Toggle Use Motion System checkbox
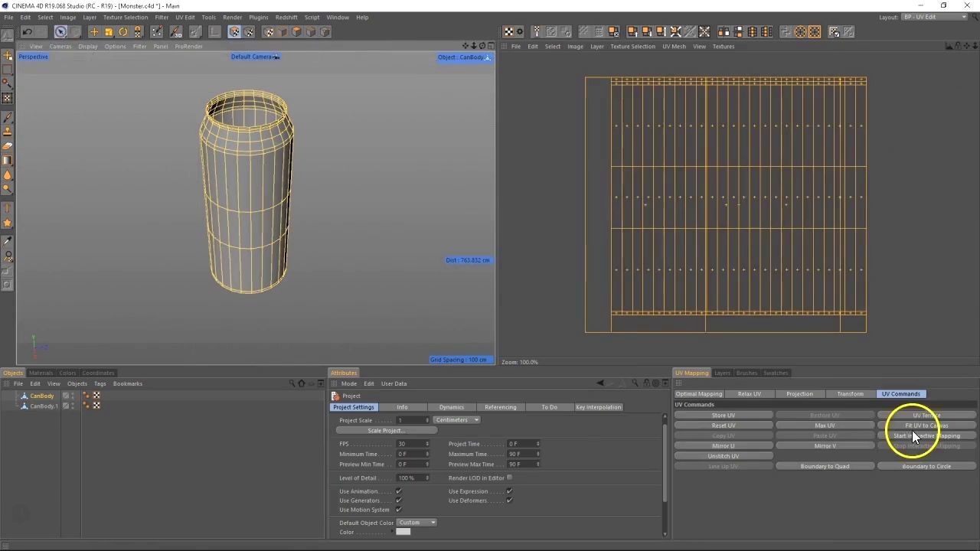This screenshot has height=551, width=980. pyautogui.click(x=398, y=510)
